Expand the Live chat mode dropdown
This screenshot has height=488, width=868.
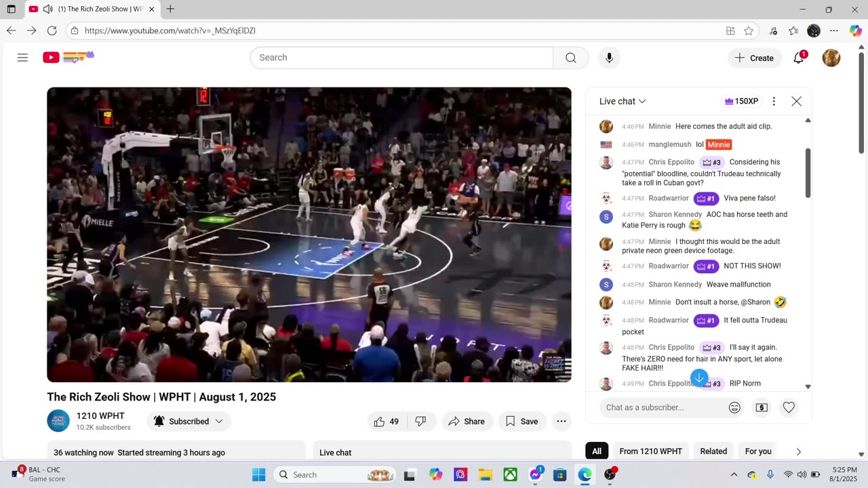point(623,101)
